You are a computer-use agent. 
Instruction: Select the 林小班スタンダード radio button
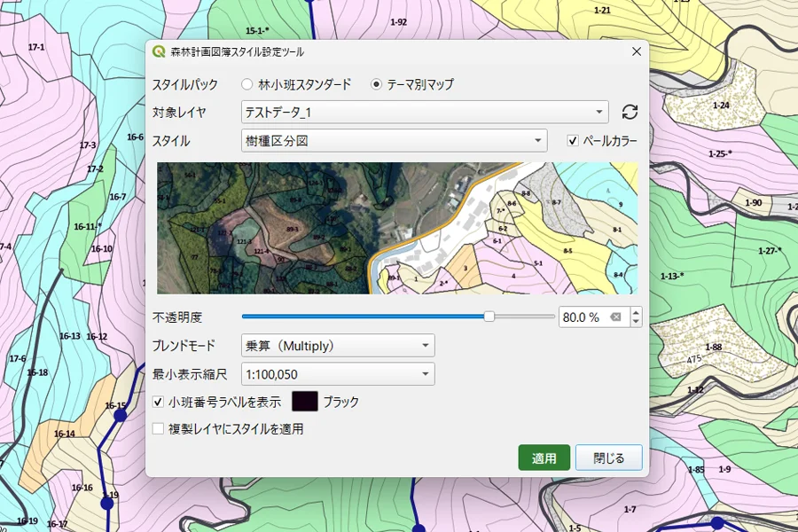(246, 84)
